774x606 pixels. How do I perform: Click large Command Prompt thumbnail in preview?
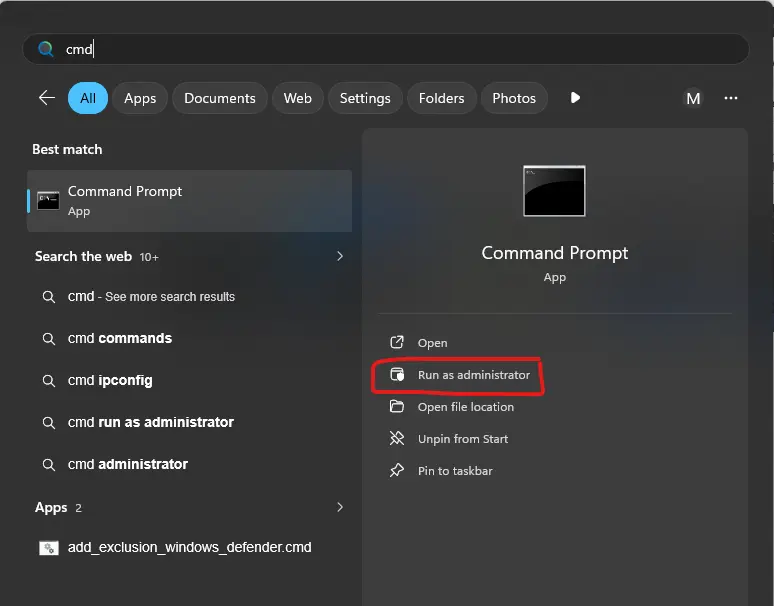[554, 191]
